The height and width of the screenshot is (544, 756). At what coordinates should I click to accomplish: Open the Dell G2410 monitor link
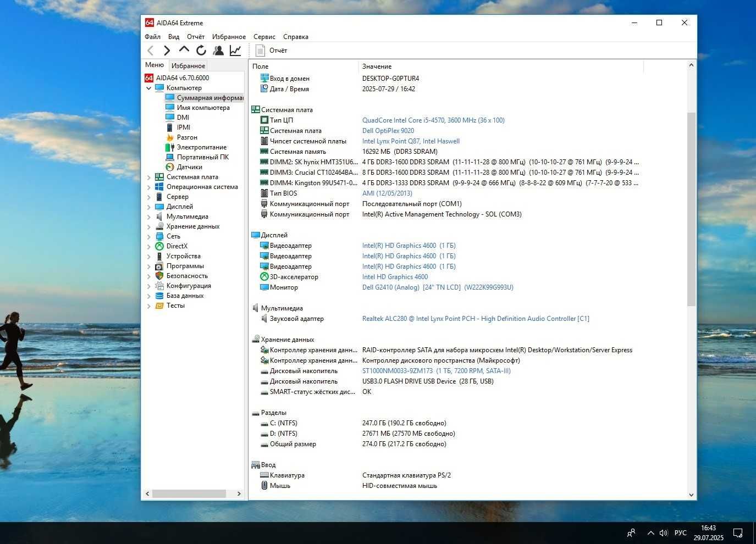[x=438, y=287]
